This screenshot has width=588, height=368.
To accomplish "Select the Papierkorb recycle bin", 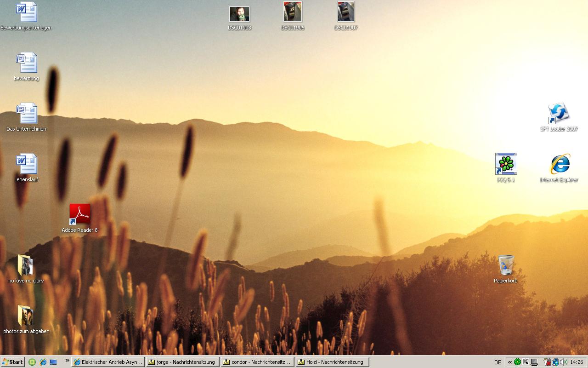I will tap(506, 265).
